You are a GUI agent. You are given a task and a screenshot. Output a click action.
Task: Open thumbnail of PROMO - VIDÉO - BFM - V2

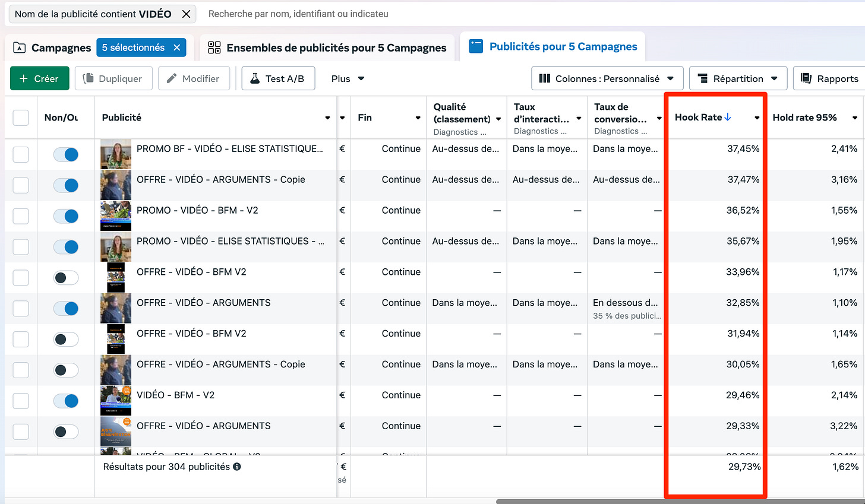tap(116, 215)
